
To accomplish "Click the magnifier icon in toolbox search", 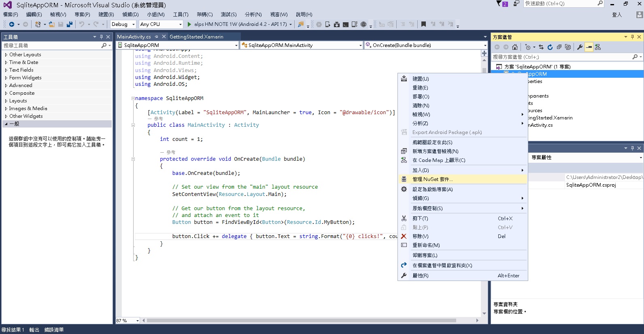I will pyautogui.click(x=104, y=45).
